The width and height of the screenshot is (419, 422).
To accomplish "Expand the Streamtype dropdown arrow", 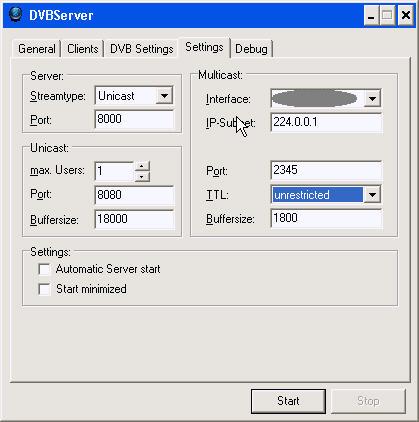I will (164, 96).
